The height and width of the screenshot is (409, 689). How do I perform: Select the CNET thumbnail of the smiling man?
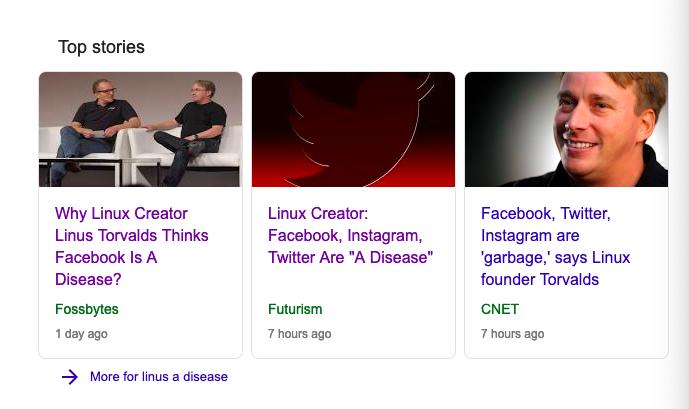point(566,129)
